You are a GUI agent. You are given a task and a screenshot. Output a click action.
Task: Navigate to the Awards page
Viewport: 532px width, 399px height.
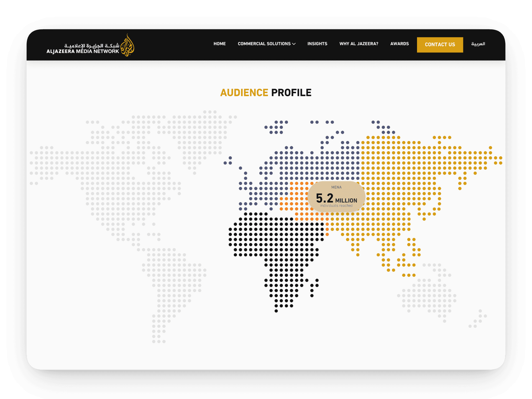pyautogui.click(x=399, y=44)
